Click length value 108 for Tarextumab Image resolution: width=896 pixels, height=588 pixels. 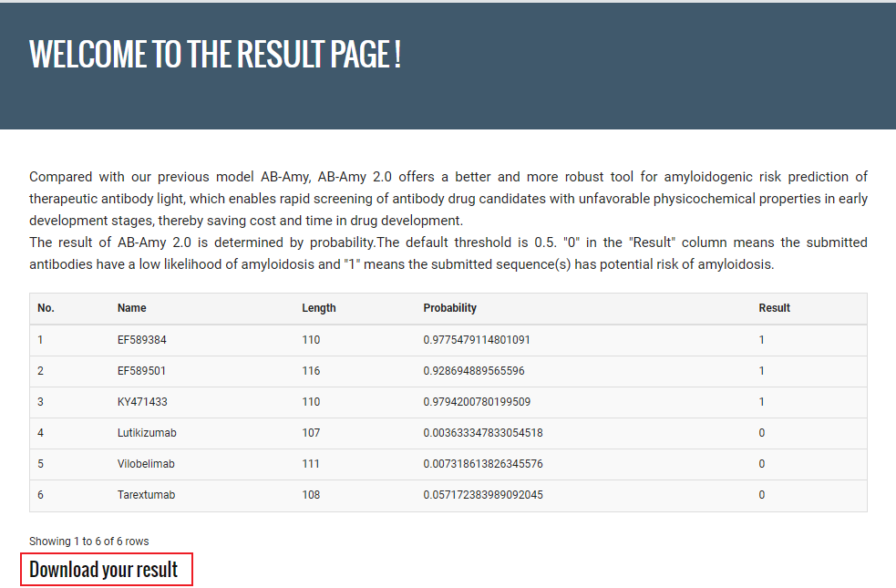click(x=311, y=495)
